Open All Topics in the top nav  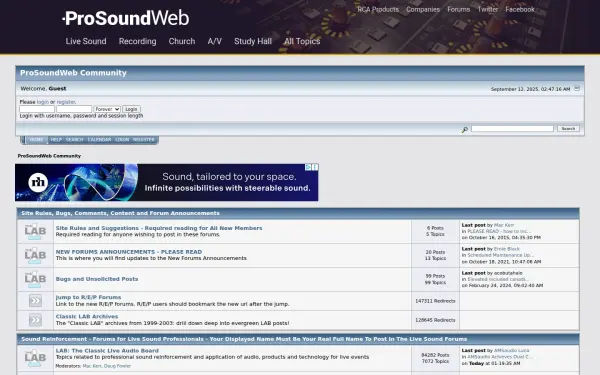point(302,41)
